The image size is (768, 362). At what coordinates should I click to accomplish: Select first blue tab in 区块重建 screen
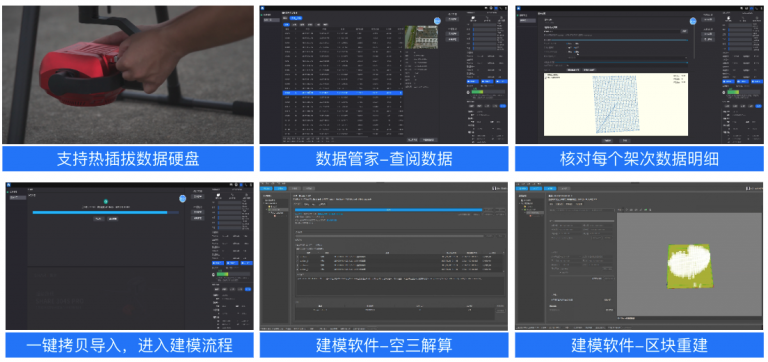click(522, 188)
